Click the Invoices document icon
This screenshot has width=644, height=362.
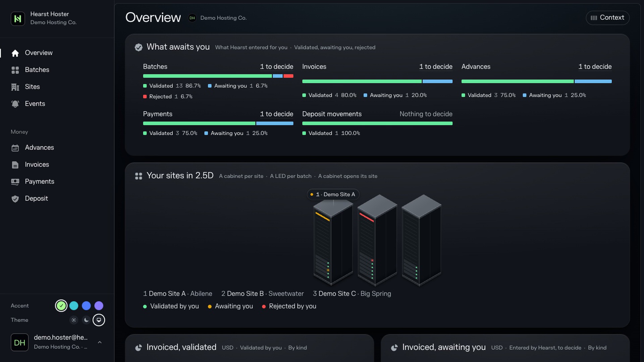click(x=15, y=165)
